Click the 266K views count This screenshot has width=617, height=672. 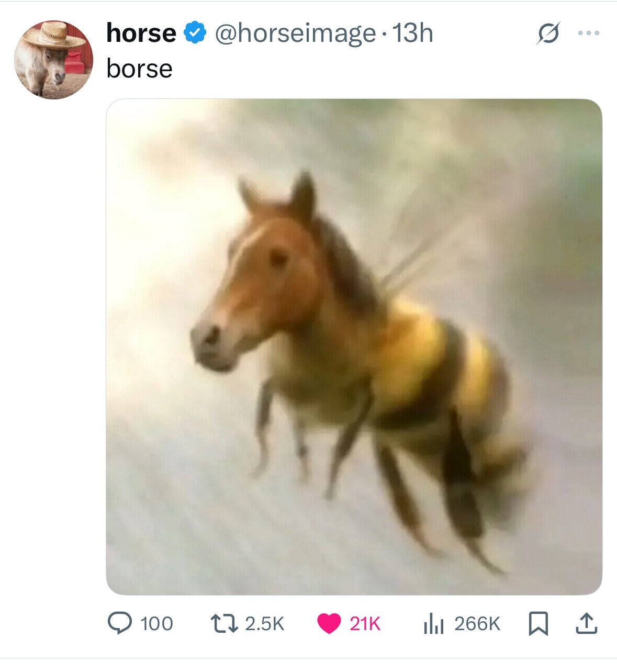(477, 624)
